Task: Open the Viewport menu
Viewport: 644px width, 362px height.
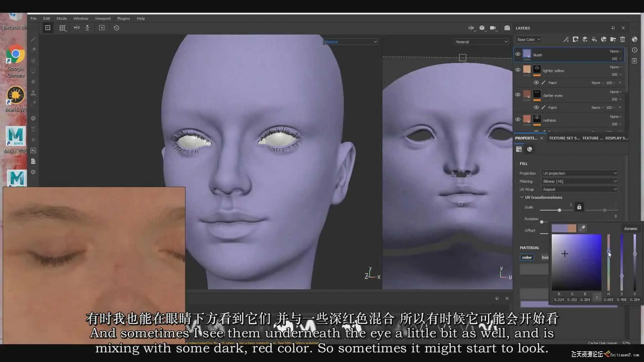Action: (x=102, y=18)
